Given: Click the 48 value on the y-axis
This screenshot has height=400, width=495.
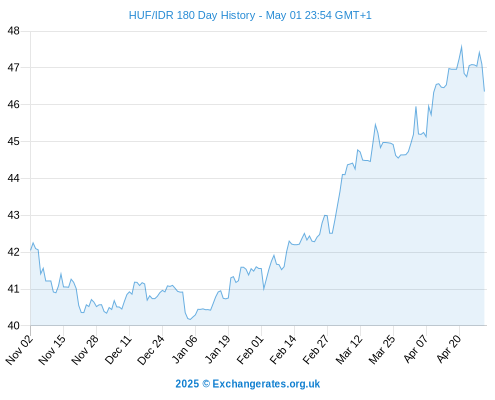Looking at the screenshot, I should tap(14, 31).
